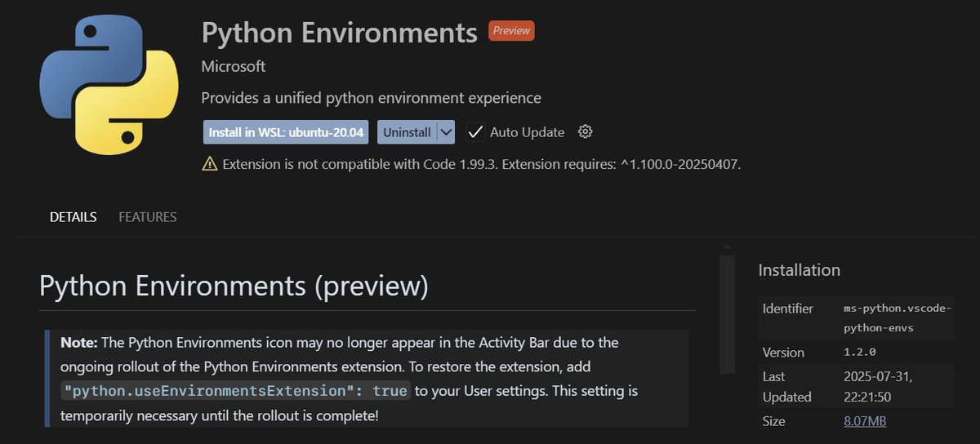Image resolution: width=980 pixels, height=444 pixels.
Task: Install in WSL: ubuntu-20.04
Action: click(x=287, y=131)
